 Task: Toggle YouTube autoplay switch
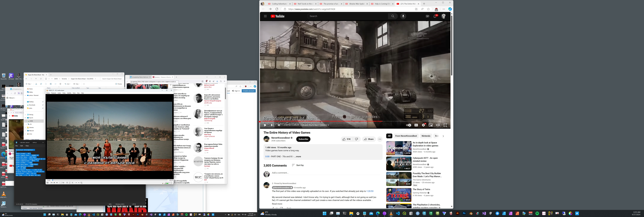point(409,125)
